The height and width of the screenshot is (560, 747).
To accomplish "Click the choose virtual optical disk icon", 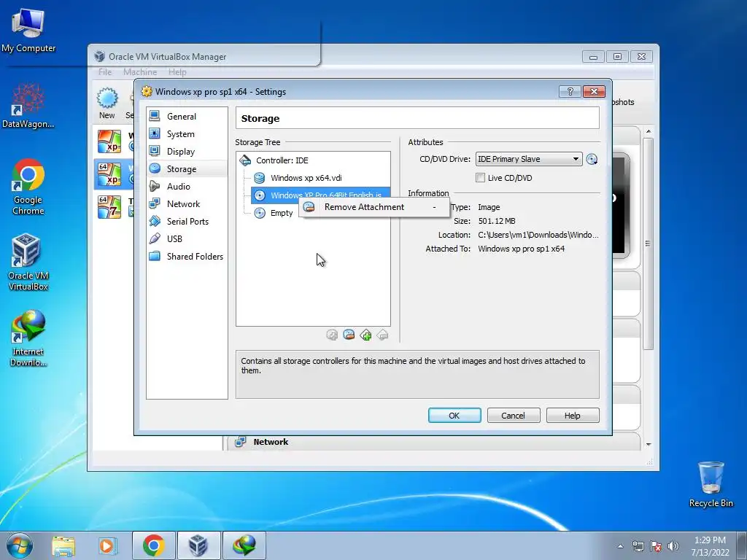I will [592, 159].
